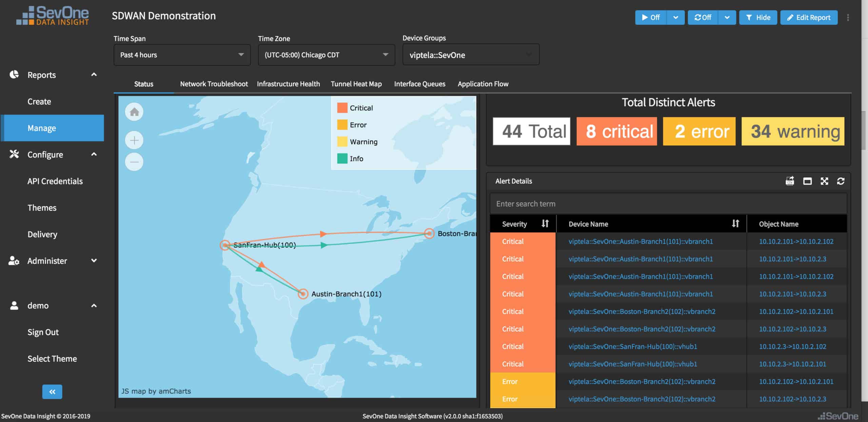This screenshot has width=868, height=422.
Task: Click the 2 error alerts tile
Action: 699,131
